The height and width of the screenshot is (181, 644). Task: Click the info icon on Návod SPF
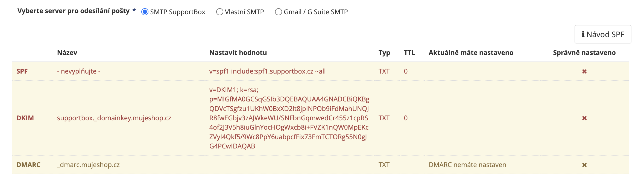583,34
